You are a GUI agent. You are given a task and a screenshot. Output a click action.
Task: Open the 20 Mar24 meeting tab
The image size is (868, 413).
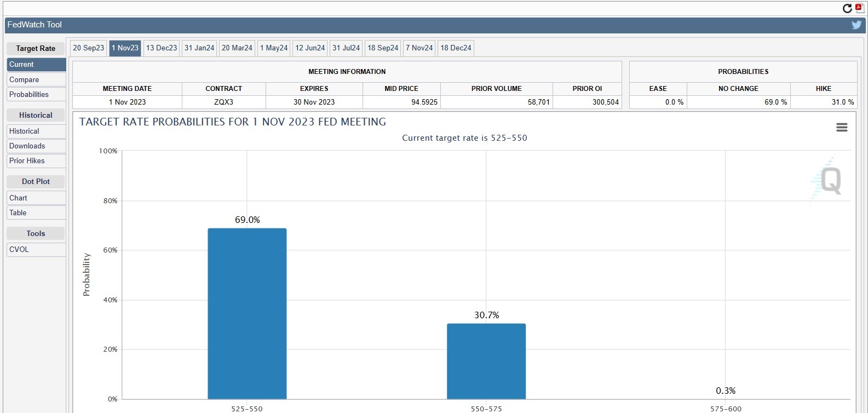237,48
